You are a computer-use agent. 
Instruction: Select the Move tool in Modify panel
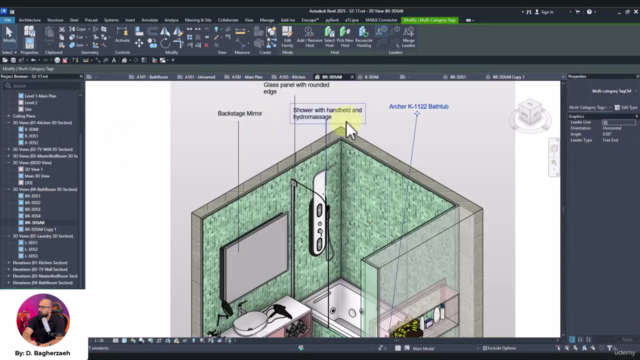[139, 43]
